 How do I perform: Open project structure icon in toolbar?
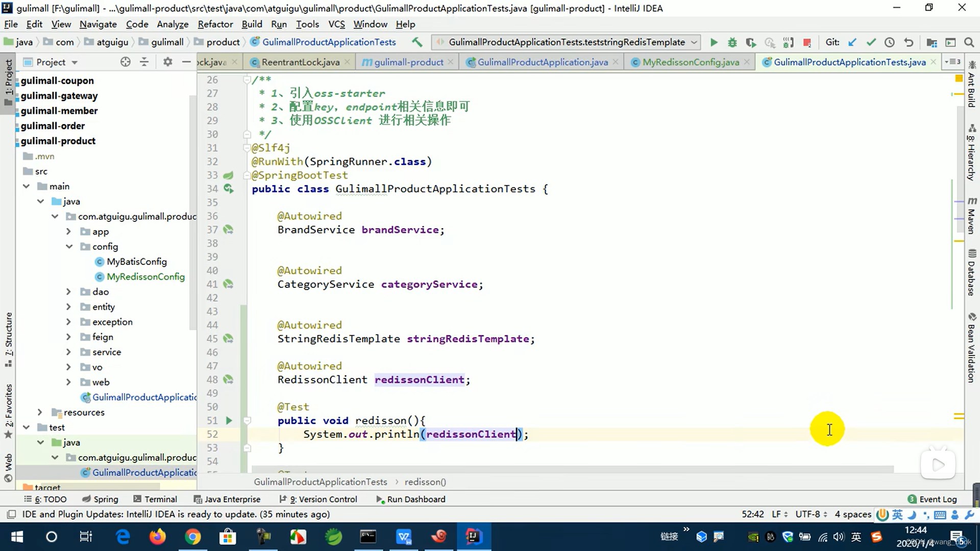[932, 42]
